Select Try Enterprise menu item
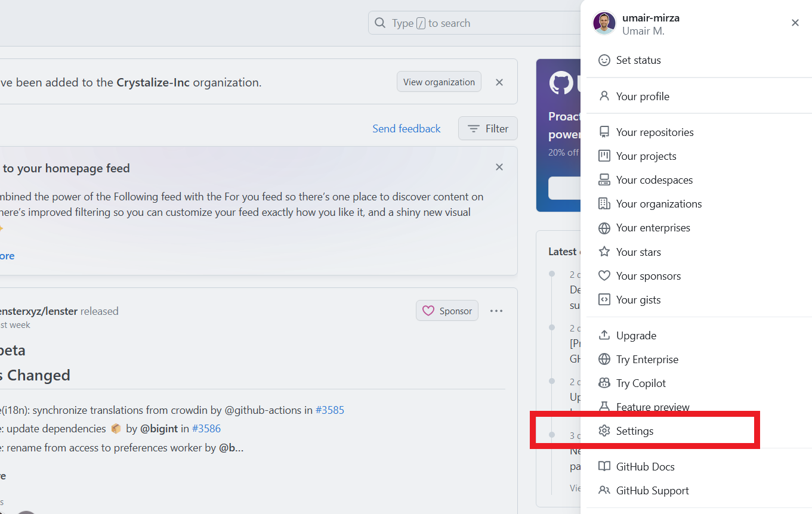Screen dimensions: 812x514 (699, 360)
